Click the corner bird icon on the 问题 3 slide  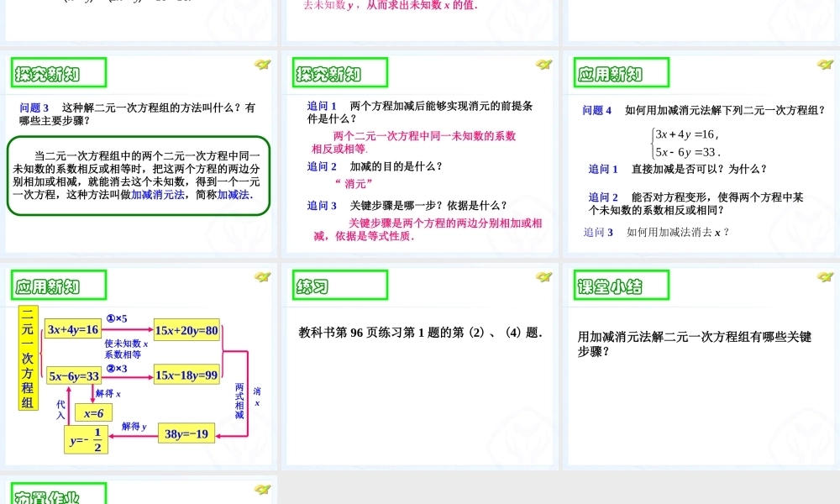(x=262, y=65)
